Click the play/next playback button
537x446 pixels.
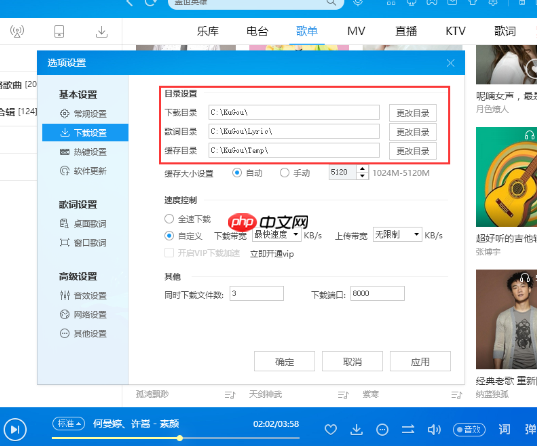click(x=15, y=429)
